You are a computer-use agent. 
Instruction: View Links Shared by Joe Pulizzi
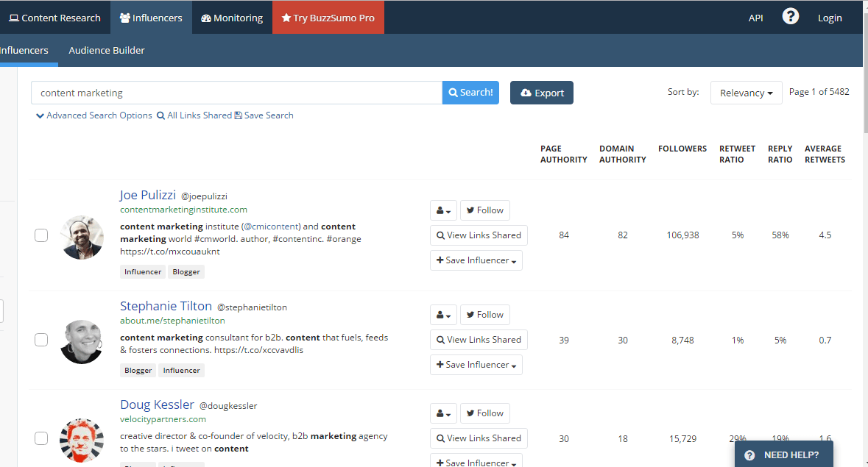479,235
